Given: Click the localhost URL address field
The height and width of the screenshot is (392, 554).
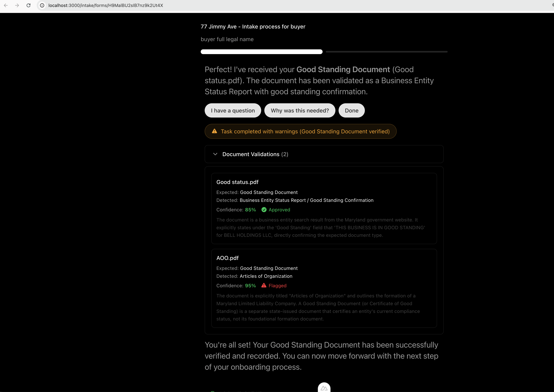Looking at the screenshot, I should [106, 5].
